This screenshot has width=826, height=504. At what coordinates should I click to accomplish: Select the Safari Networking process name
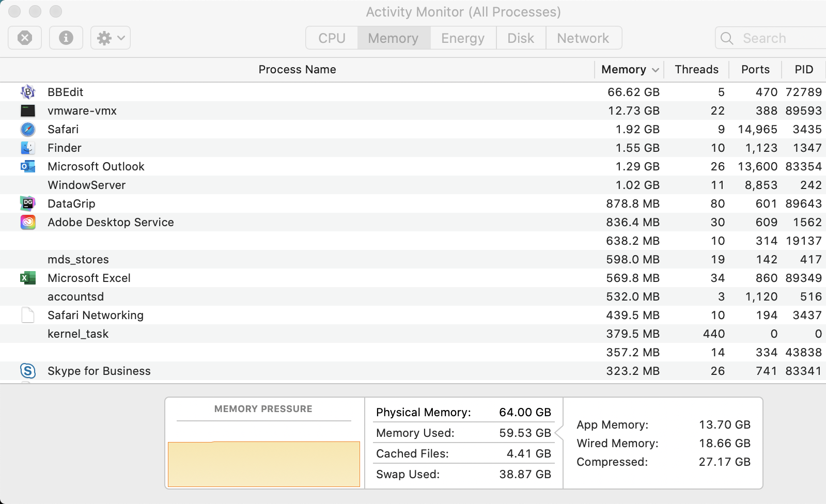click(x=96, y=315)
